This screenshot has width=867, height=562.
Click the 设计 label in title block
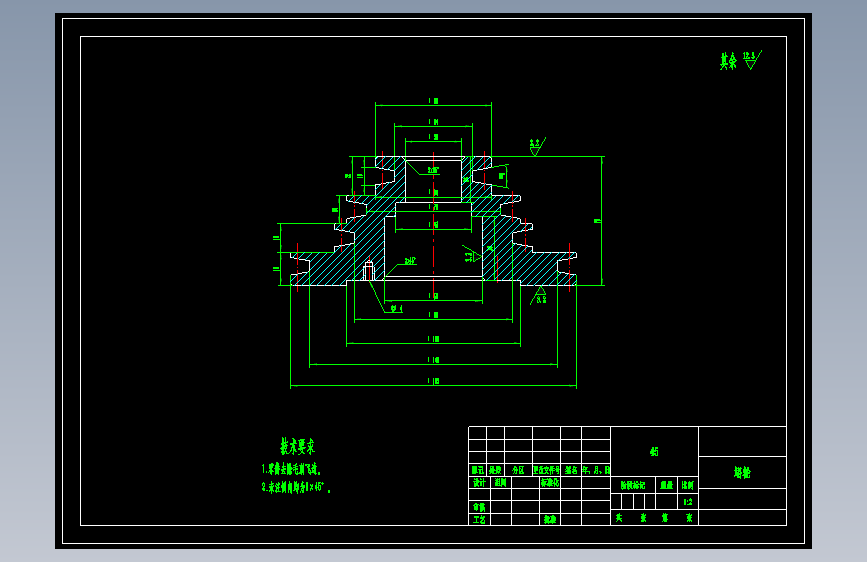[x=479, y=482]
